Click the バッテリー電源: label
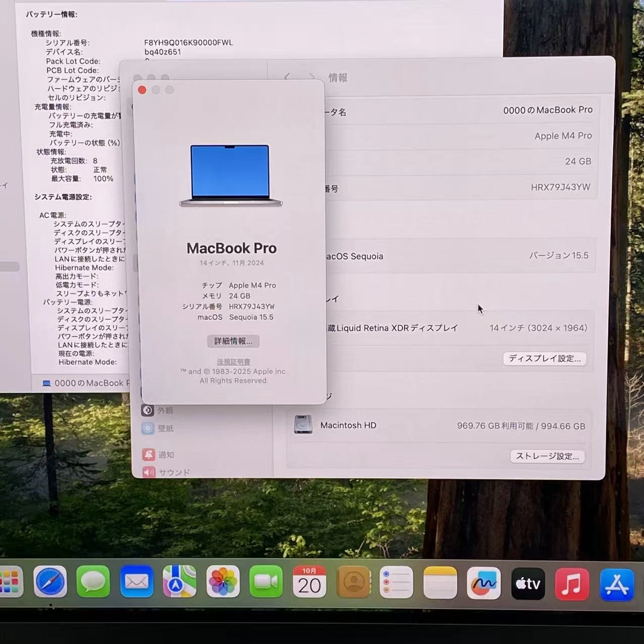 click(x=68, y=302)
